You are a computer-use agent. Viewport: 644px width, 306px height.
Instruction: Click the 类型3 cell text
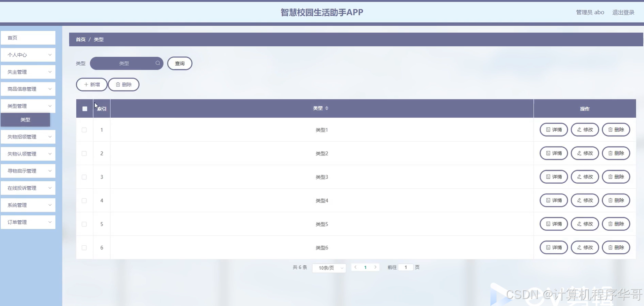point(322,177)
